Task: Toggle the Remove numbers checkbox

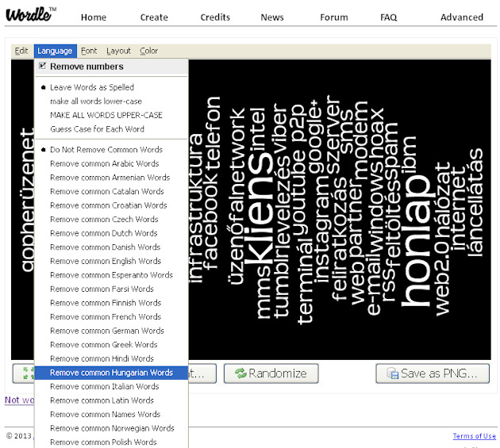Action: (x=42, y=67)
